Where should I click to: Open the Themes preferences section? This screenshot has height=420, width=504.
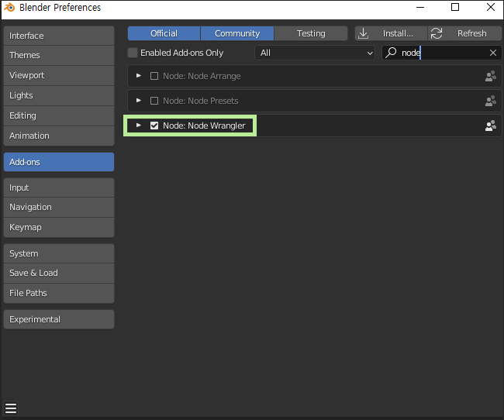[x=59, y=55]
